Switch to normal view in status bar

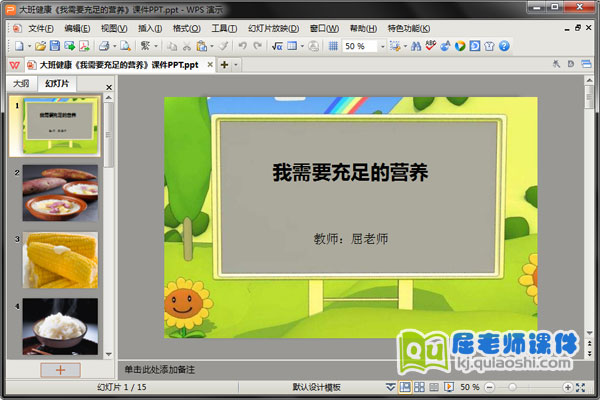tap(405, 387)
